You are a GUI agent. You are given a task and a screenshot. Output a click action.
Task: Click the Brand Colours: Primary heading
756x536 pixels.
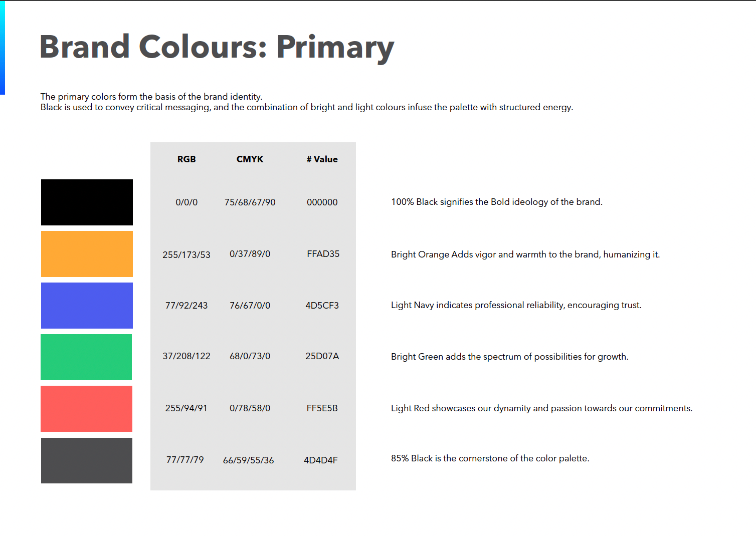click(x=217, y=47)
